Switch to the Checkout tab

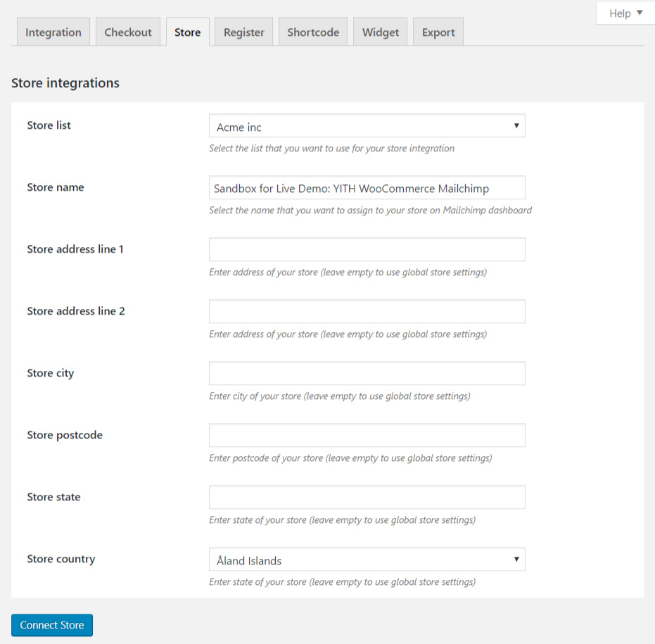(x=128, y=32)
